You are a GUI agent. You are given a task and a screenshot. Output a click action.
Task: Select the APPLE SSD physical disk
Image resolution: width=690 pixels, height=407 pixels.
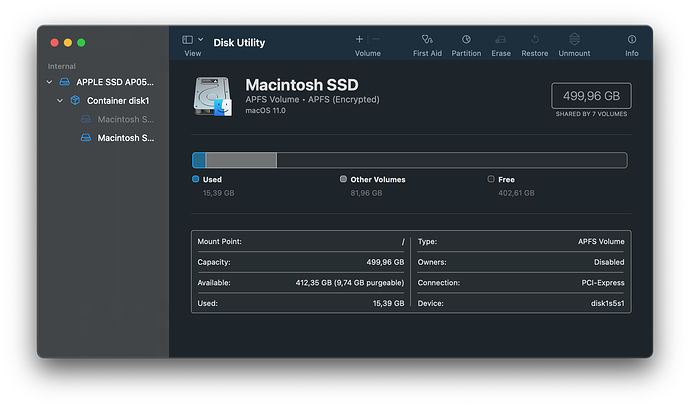pyautogui.click(x=114, y=82)
